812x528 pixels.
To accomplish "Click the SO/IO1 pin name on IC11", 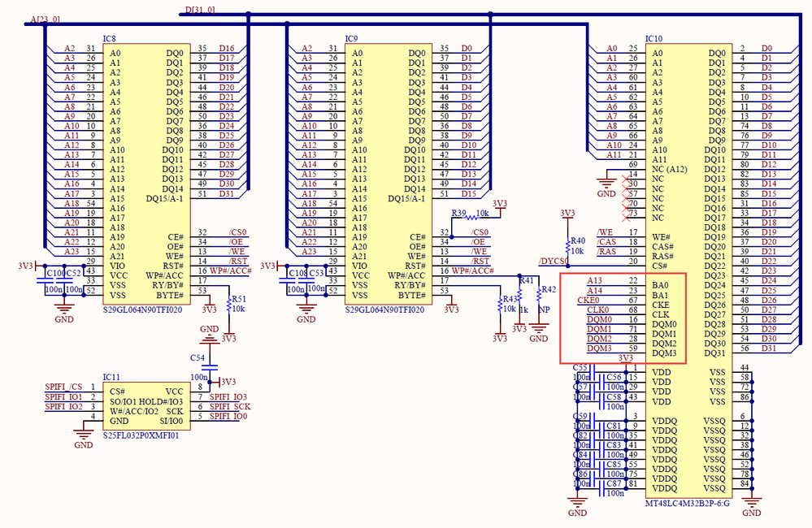I will pos(123,402).
